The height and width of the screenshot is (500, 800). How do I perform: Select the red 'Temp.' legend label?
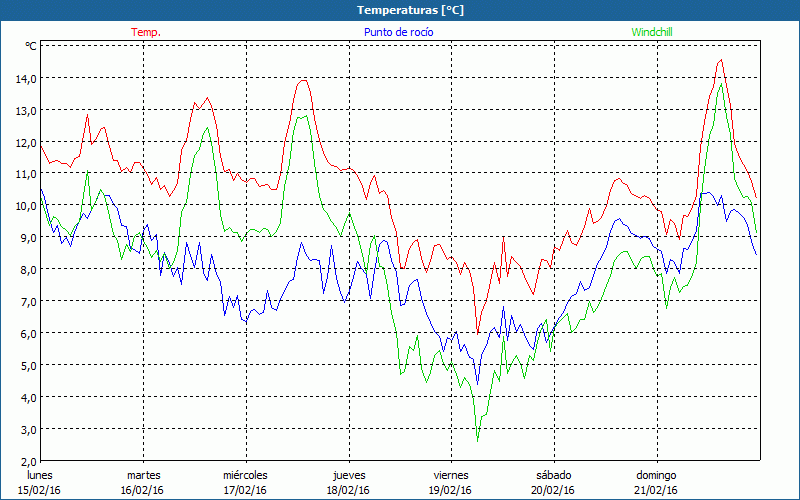[x=146, y=32]
